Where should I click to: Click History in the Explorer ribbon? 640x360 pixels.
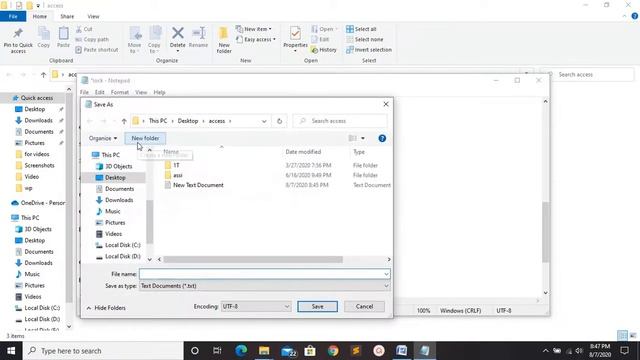(324, 50)
